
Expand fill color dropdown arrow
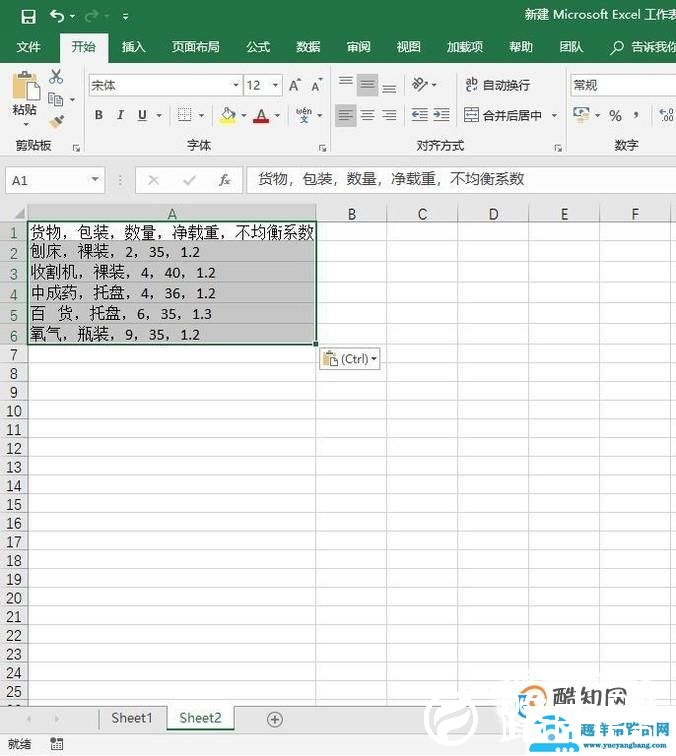(x=243, y=115)
